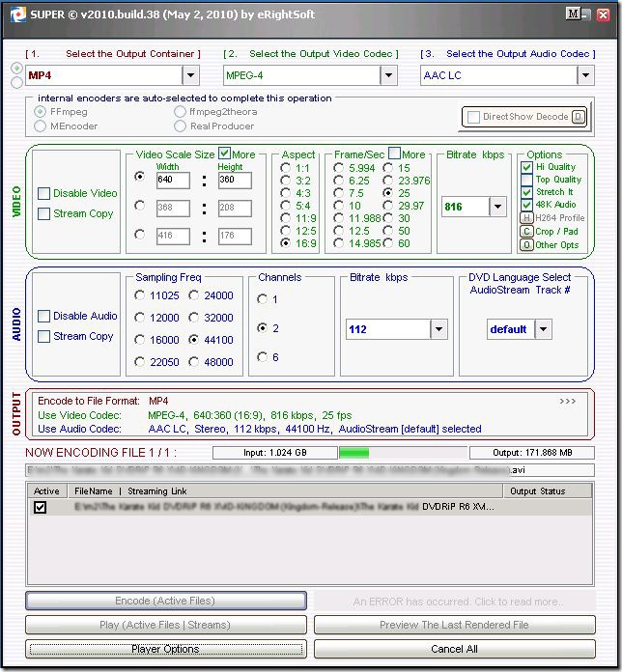Open the Output Video Codec MPEG-4 dropdown
Viewport: 622px width, 672px height.
[388, 76]
